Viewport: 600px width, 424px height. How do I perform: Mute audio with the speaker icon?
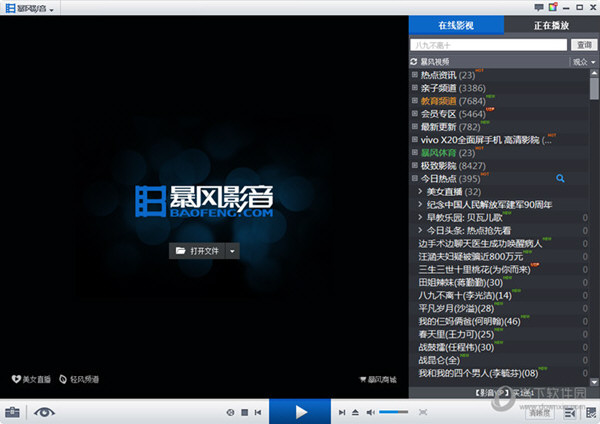tap(370, 412)
